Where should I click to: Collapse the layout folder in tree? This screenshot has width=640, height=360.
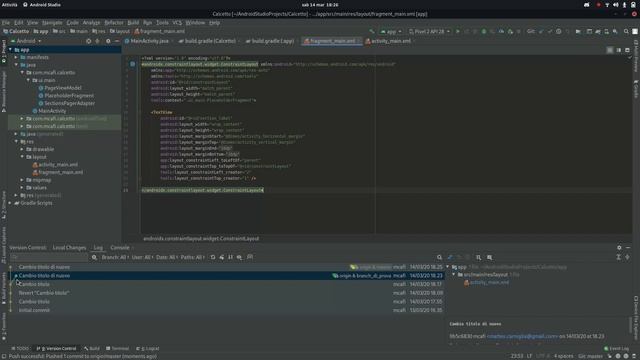(x=22, y=157)
